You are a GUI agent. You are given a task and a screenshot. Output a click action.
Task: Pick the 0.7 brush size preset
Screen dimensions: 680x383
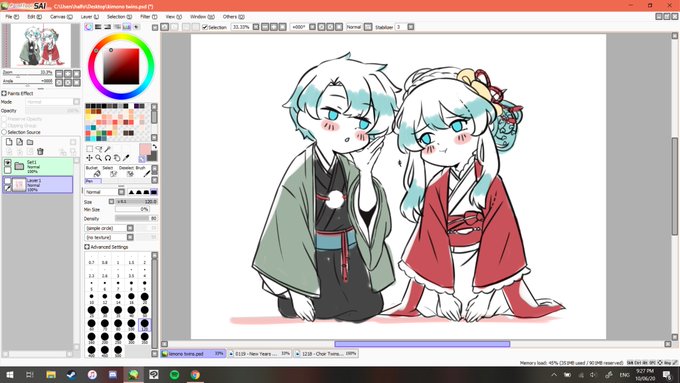(92, 259)
